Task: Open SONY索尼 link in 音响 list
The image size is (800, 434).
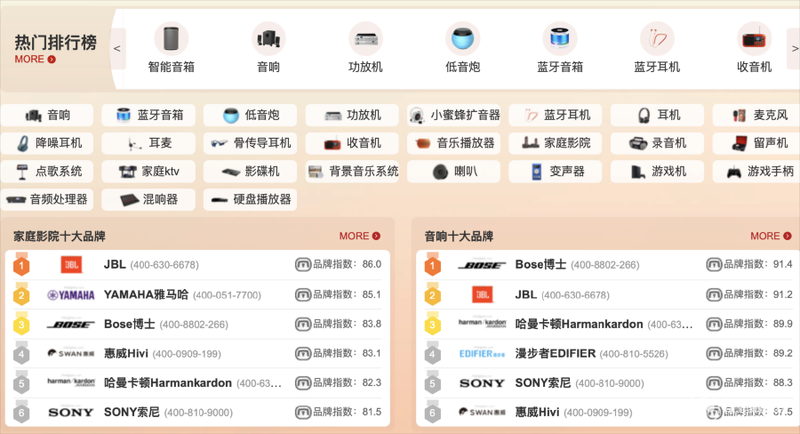Action: tap(543, 383)
